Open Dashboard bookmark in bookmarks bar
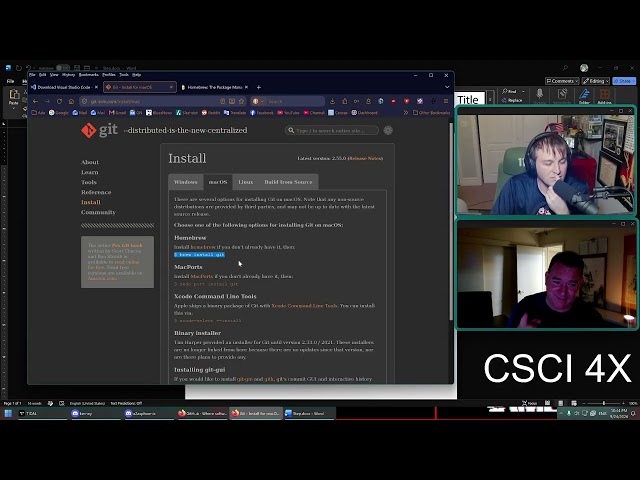640x480 pixels. coord(364,113)
